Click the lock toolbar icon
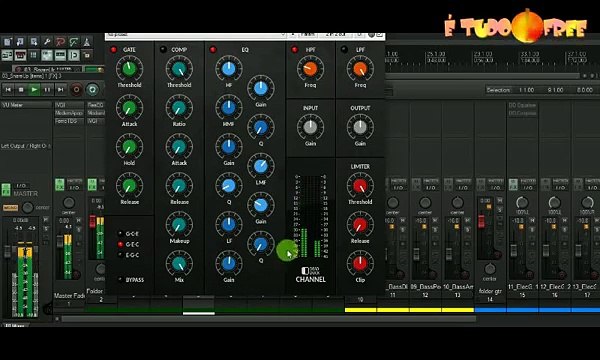600x360 pixels. coord(87,55)
